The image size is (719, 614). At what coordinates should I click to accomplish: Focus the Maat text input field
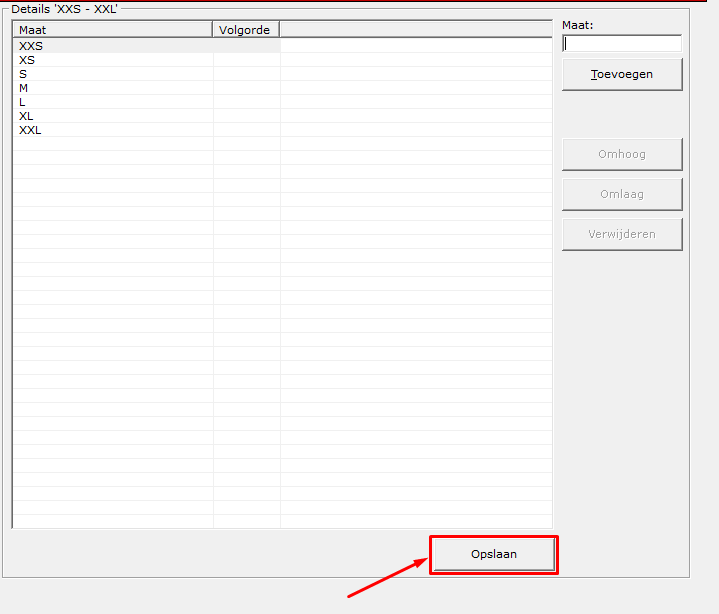pos(622,44)
